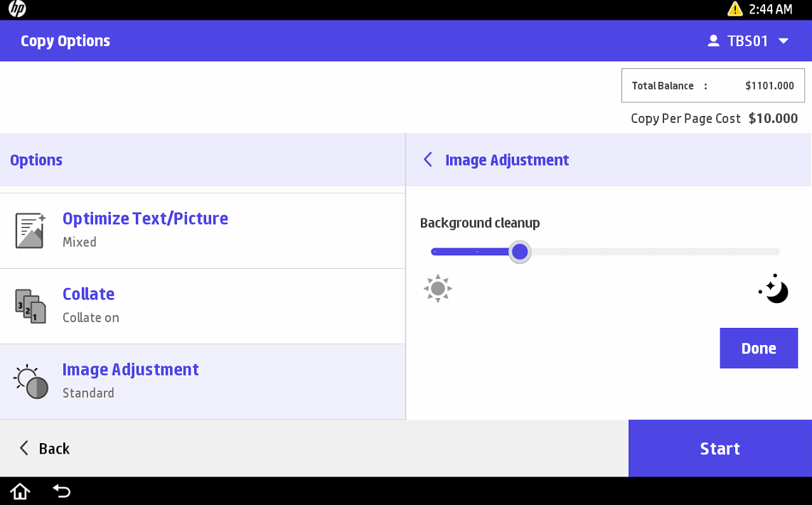Tap the Total Balance box
The image size is (812, 505).
[x=712, y=86]
